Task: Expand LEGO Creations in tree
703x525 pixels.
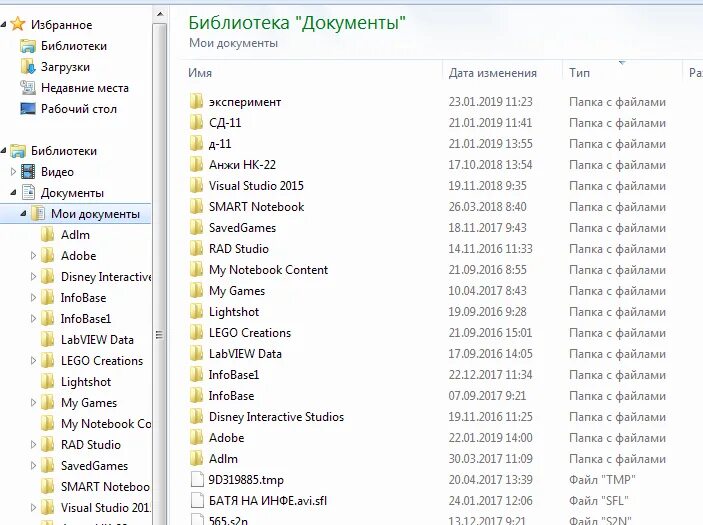Action: point(33,360)
